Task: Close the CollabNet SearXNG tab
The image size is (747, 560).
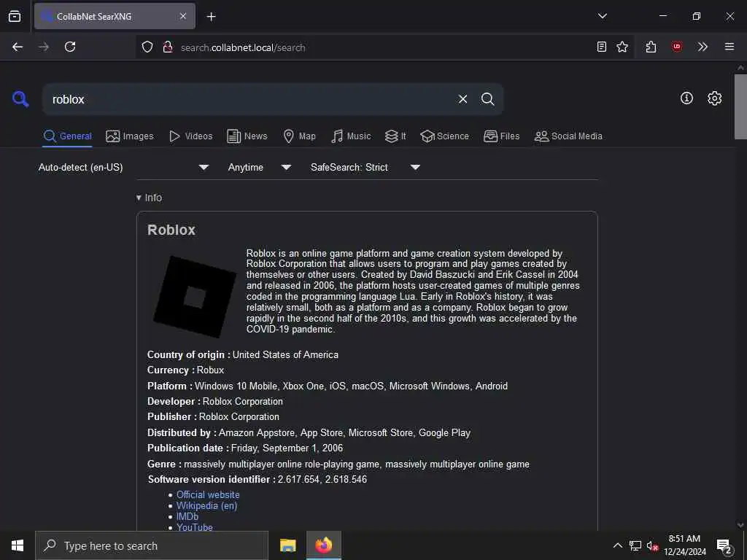Action: pos(183,16)
